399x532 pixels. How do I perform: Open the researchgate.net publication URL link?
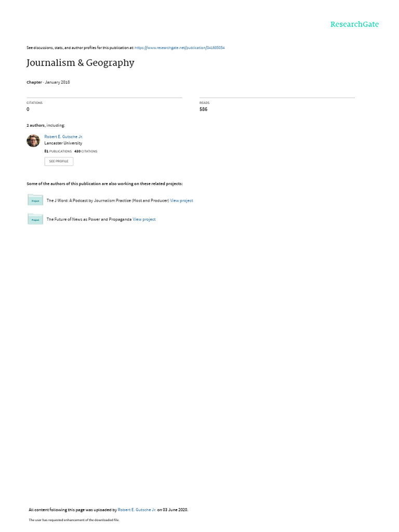pyautogui.click(x=179, y=48)
